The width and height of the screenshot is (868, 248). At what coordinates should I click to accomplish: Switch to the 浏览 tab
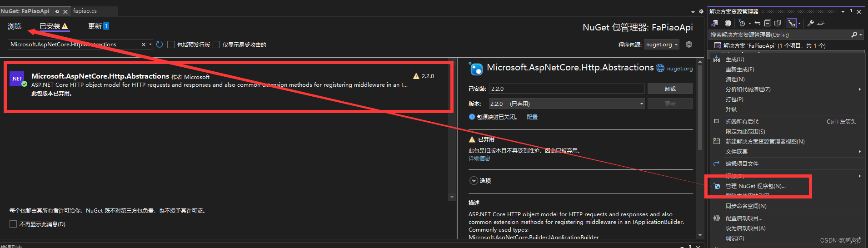[15, 26]
